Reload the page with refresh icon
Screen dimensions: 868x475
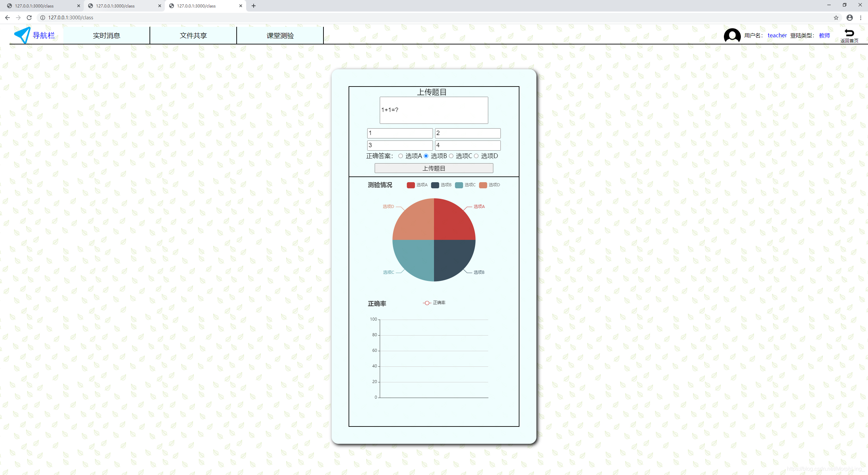29,18
